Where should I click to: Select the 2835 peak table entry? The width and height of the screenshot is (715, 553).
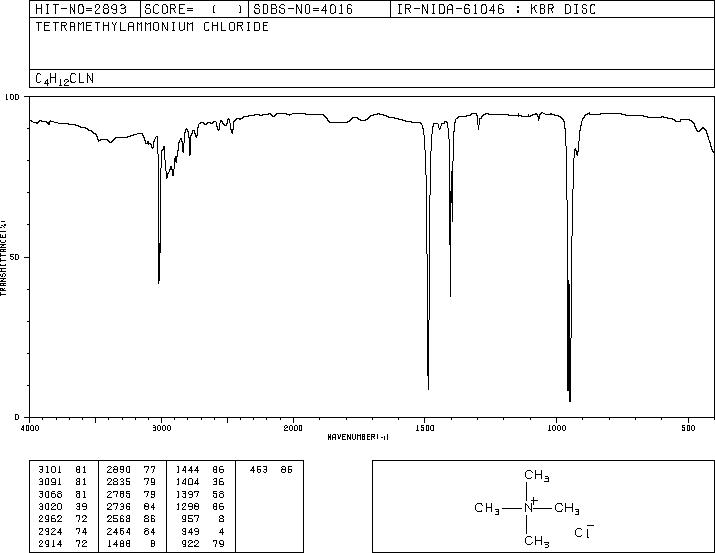click(131, 482)
